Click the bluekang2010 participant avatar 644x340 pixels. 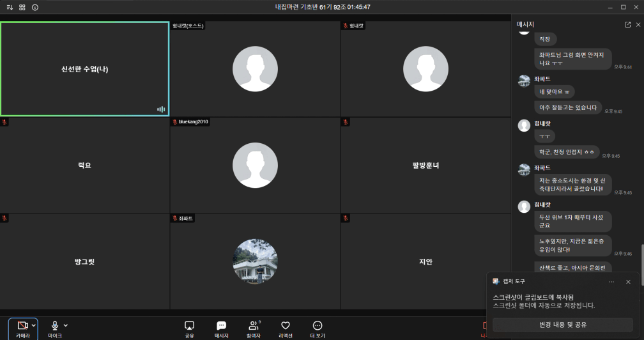pos(255,165)
